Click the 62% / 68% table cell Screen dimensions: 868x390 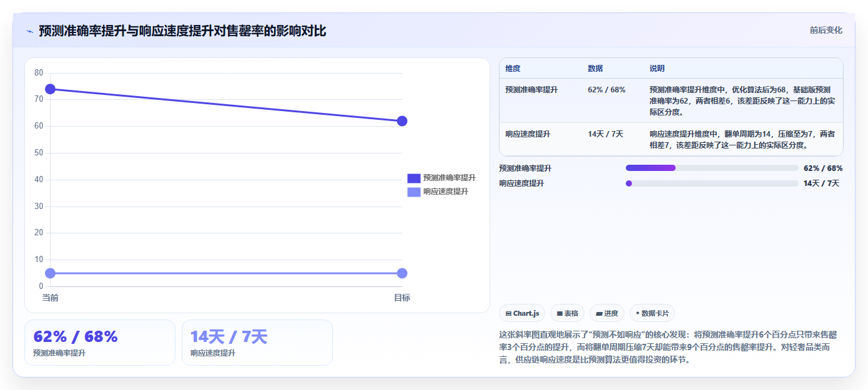coord(606,90)
